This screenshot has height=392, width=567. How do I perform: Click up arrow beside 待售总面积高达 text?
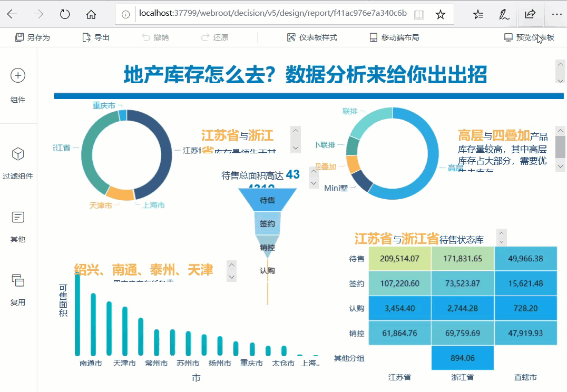[314, 171]
